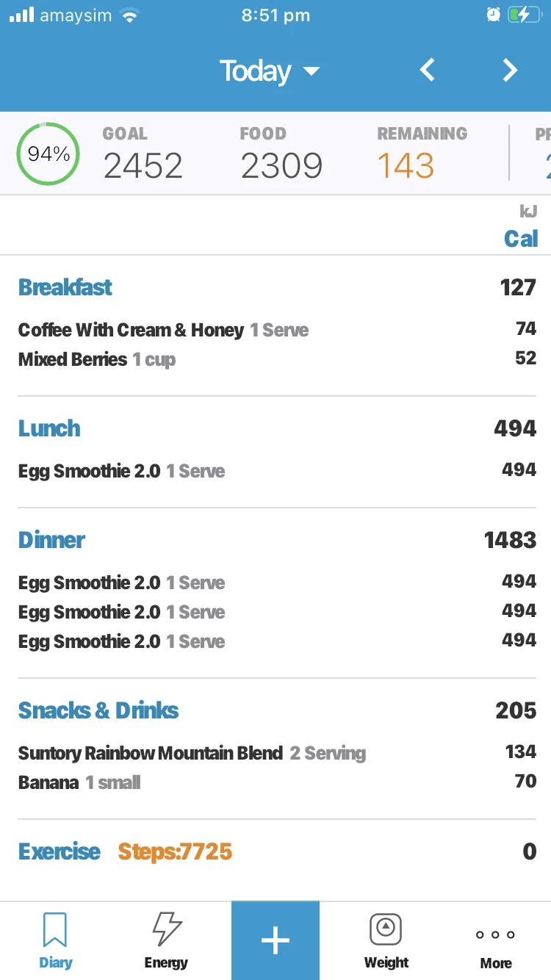Screen dimensions: 551x980
Task: Tap the More three-dots icon
Action: pyautogui.click(x=496, y=935)
